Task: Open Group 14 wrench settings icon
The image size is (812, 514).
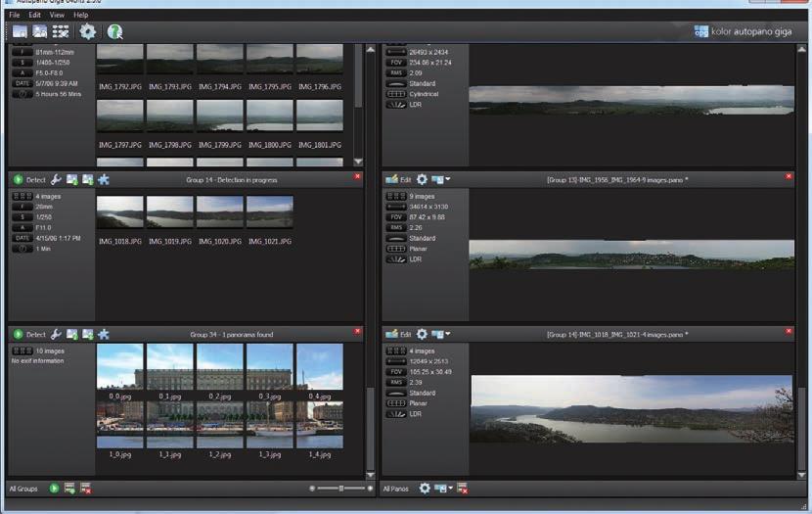Action: pyautogui.click(x=56, y=180)
